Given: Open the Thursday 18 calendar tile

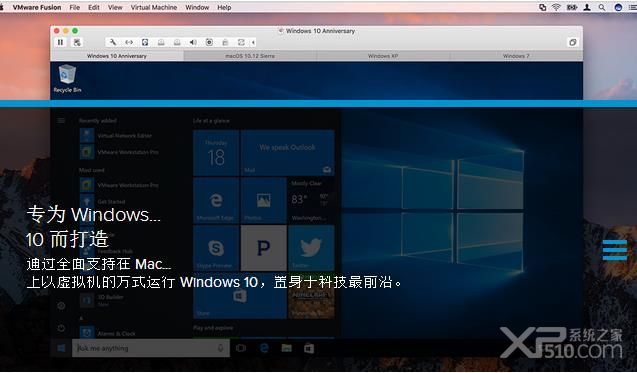Looking at the screenshot, I should 216,153.
